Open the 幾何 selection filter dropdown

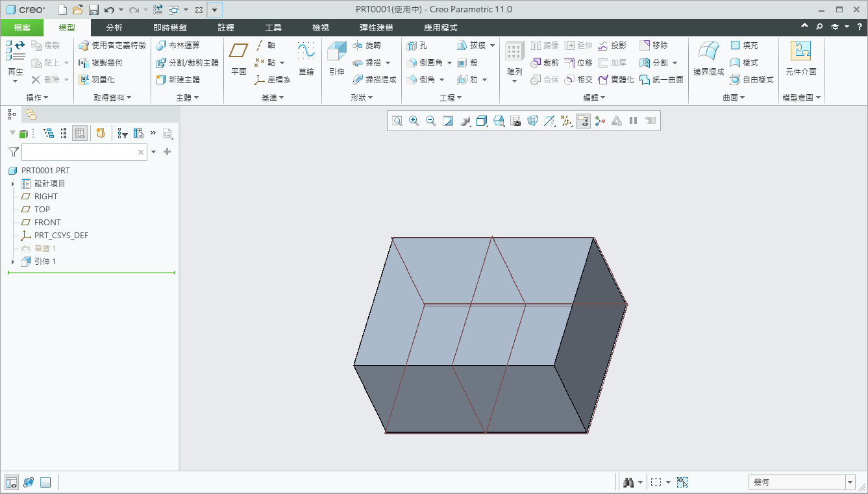(x=802, y=482)
